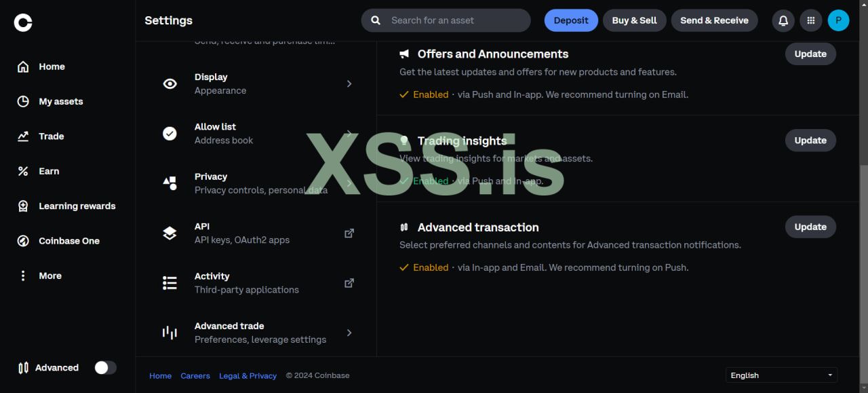Open the apps grid icon
This screenshot has width=868, height=393.
tap(810, 20)
